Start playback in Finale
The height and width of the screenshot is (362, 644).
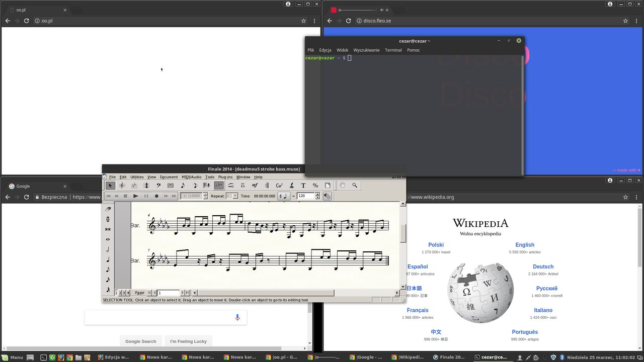[x=136, y=196]
